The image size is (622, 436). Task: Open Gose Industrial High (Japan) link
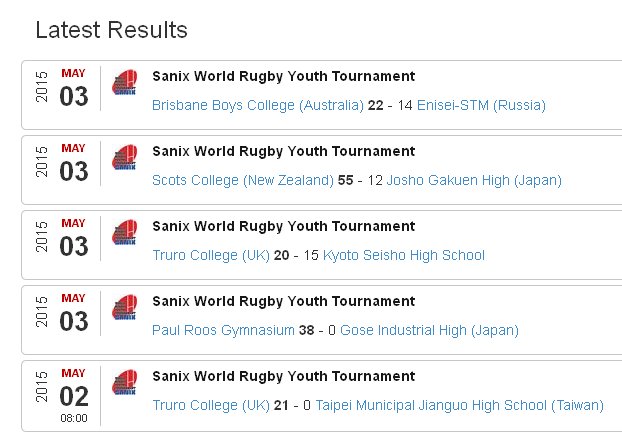point(429,330)
